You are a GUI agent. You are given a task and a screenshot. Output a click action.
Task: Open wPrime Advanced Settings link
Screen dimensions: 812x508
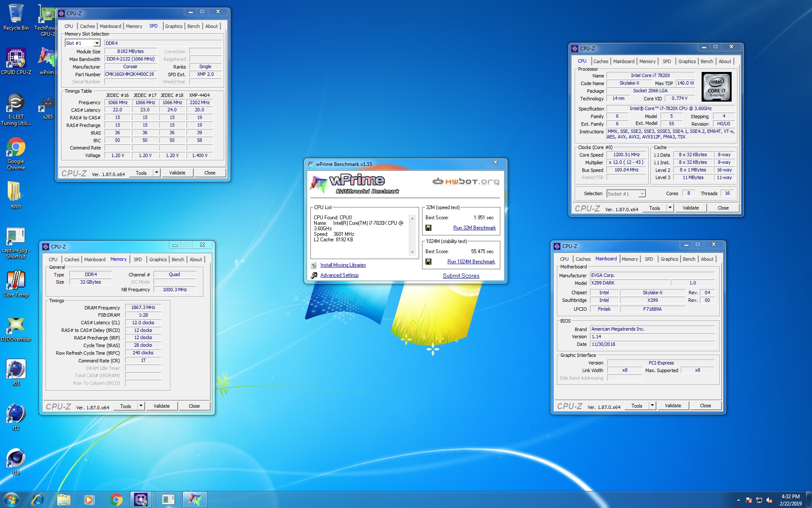click(339, 275)
